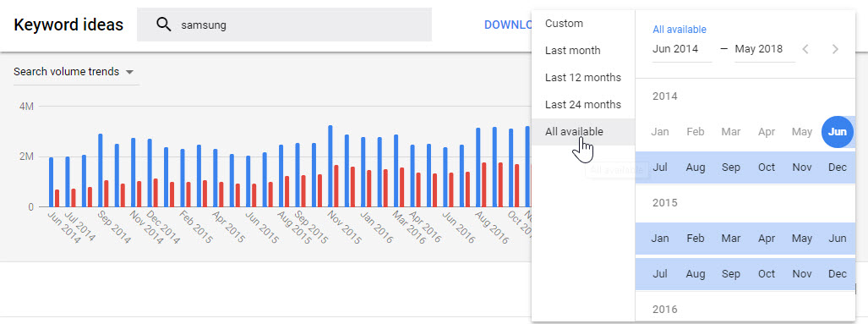Click the Keyword ideas title
Image resolution: width=868 pixels, height=324 pixels.
pyautogui.click(x=68, y=25)
